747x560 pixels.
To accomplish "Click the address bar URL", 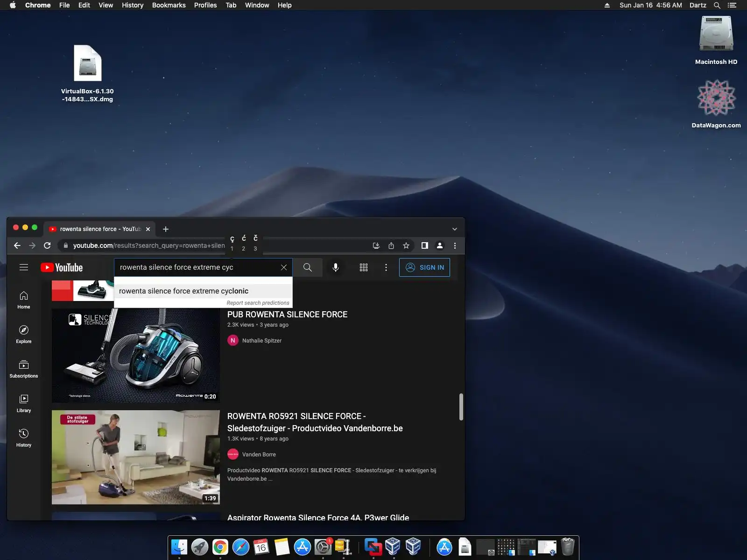I will coord(148,245).
